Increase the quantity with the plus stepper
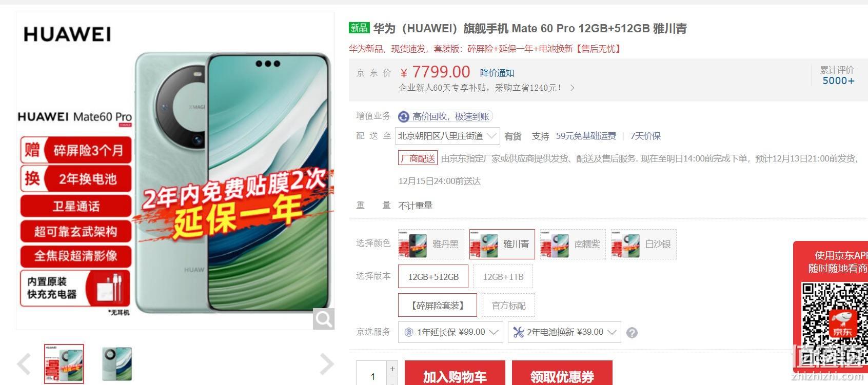Viewport: 868px width, 385px height. click(x=392, y=369)
